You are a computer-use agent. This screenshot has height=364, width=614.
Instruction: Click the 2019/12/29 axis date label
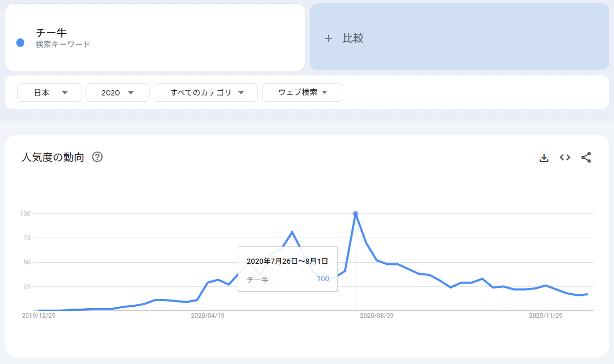click(38, 316)
